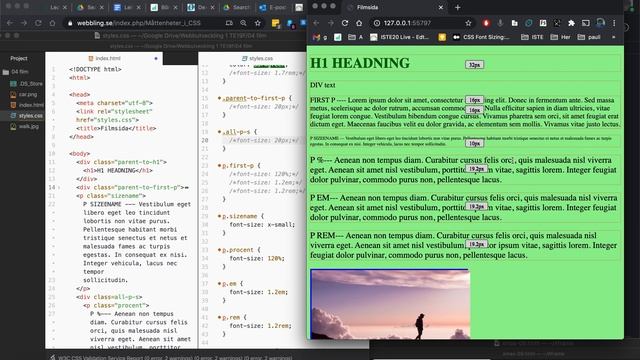Click font-size: 1.2em line in styles.css
Screen dimensions: 640x360
(259, 292)
